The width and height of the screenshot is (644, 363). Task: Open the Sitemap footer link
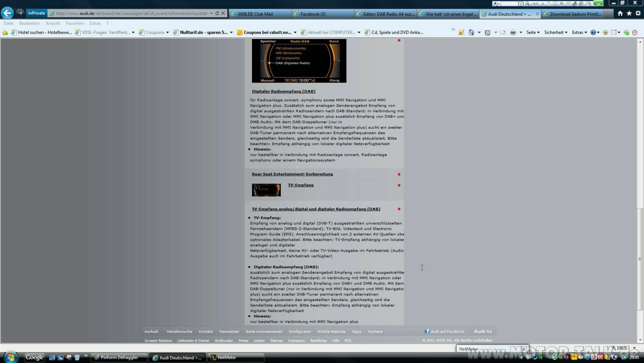276,341
